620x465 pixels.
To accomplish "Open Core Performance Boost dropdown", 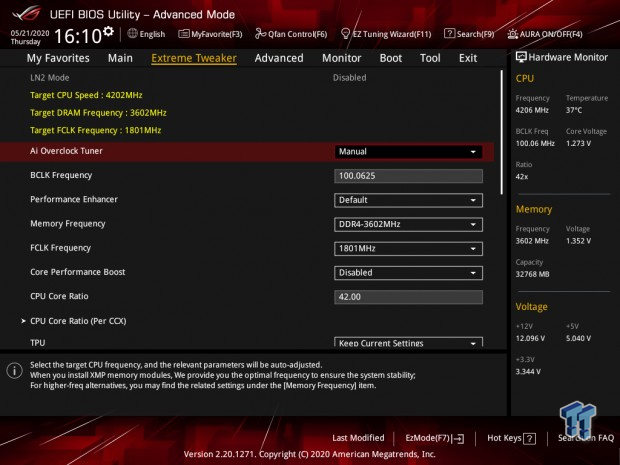I will (408, 273).
